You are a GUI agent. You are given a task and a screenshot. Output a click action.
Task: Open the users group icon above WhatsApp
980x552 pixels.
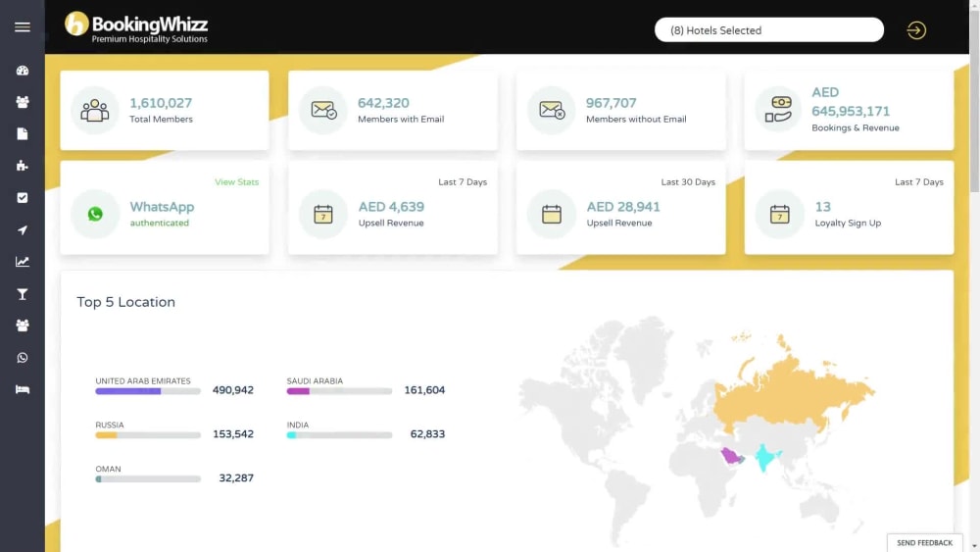23,326
